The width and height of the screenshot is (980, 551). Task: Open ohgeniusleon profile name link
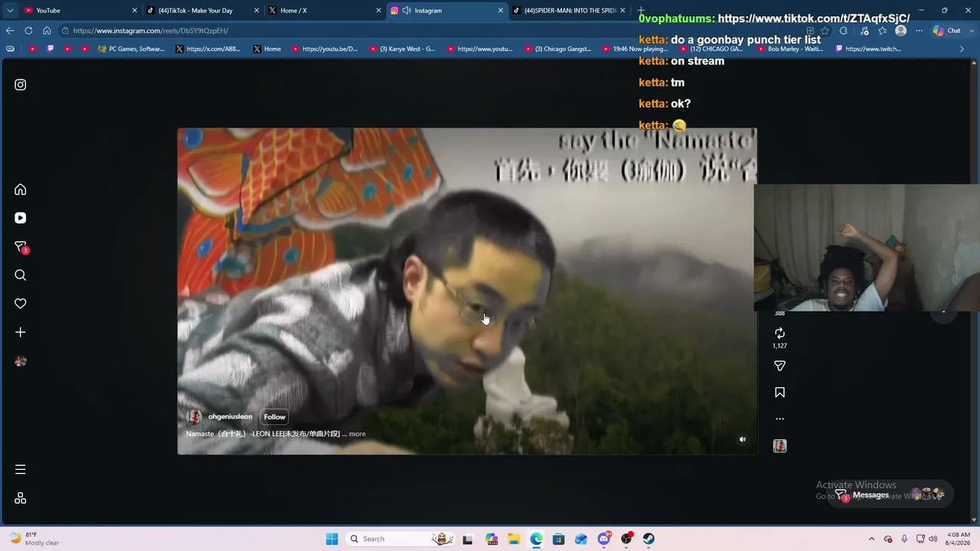tap(230, 417)
